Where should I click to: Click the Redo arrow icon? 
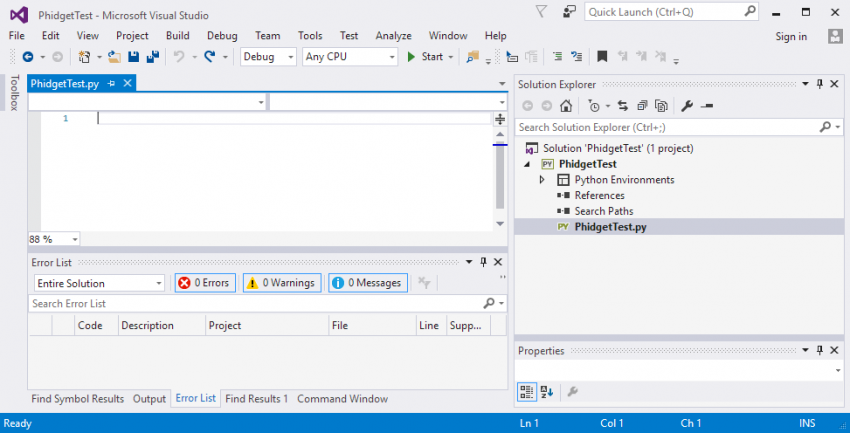(x=210, y=56)
